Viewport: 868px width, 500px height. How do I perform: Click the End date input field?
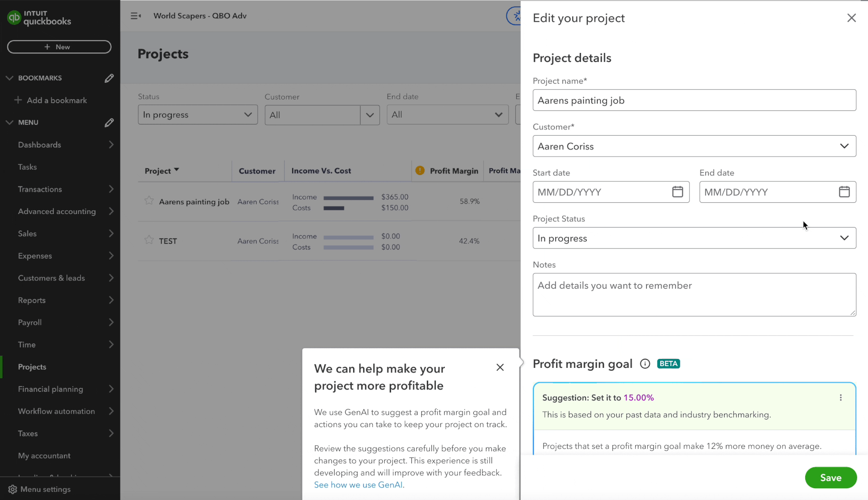coord(778,192)
